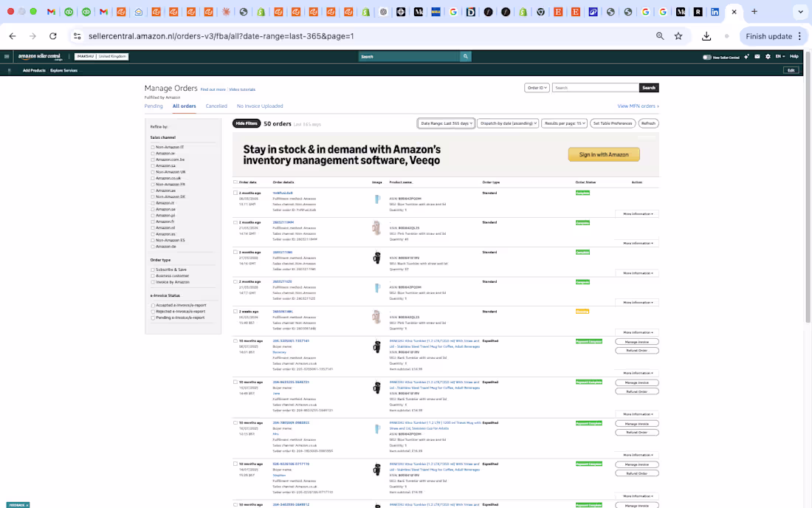This screenshot has height=508, width=812.
Task: Open the site information icon in address bar
Action: click(x=78, y=36)
